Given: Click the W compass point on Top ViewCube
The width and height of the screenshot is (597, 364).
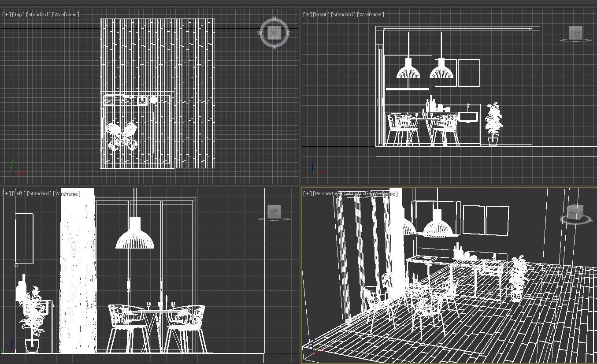Looking at the screenshot, I should 260,33.
